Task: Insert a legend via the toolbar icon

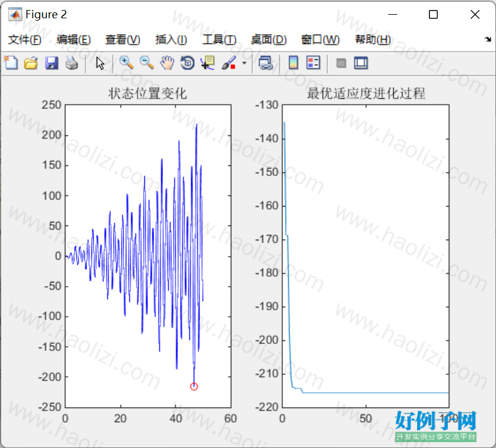Action: (313, 62)
